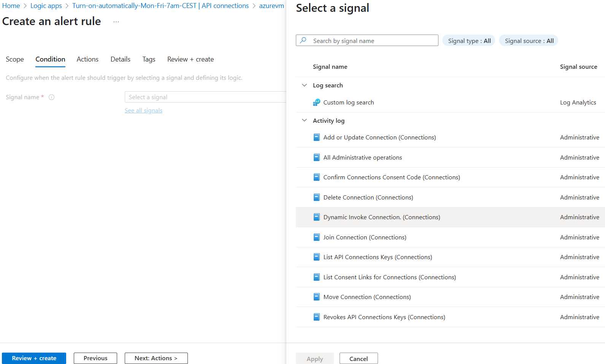The width and height of the screenshot is (605, 364).
Task: Open the Signal type filter
Action: (469, 41)
